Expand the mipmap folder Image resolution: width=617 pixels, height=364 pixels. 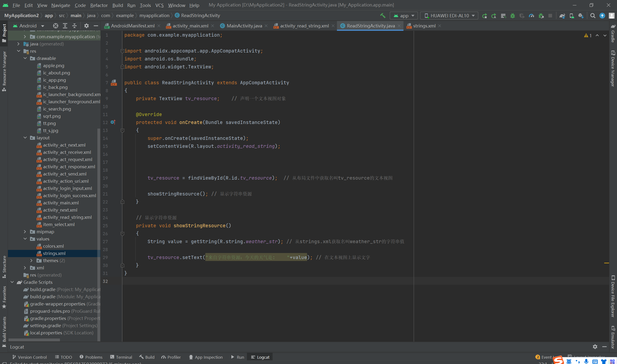click(x=25, y=232)
